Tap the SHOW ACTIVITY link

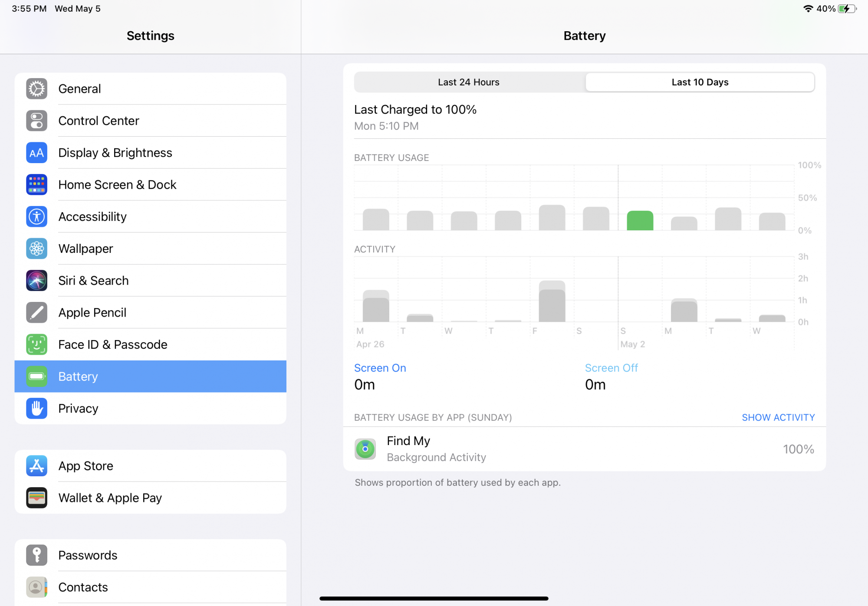click(778, 417)
